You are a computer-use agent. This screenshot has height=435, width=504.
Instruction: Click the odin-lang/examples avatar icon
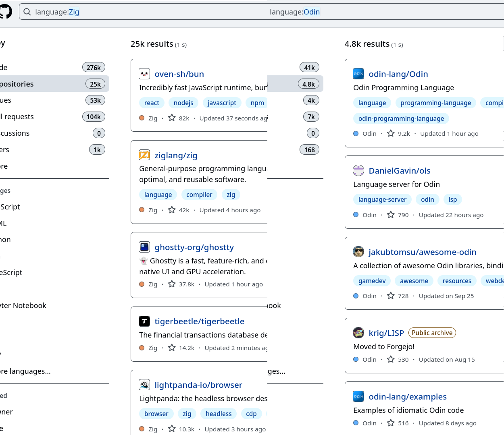point(358,396)
